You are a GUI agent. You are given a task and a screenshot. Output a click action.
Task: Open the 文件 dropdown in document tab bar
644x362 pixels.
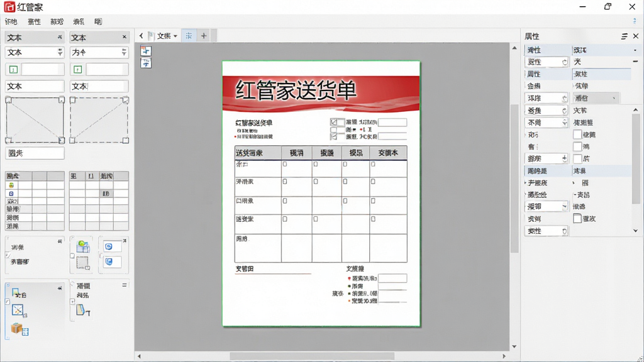point(175,36)
